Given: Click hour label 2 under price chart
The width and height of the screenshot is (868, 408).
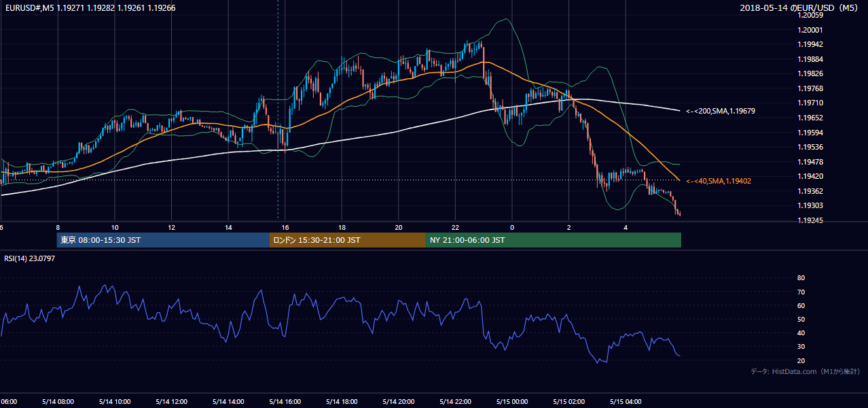Looking at the screenshot, I should [x=569, y=227].
